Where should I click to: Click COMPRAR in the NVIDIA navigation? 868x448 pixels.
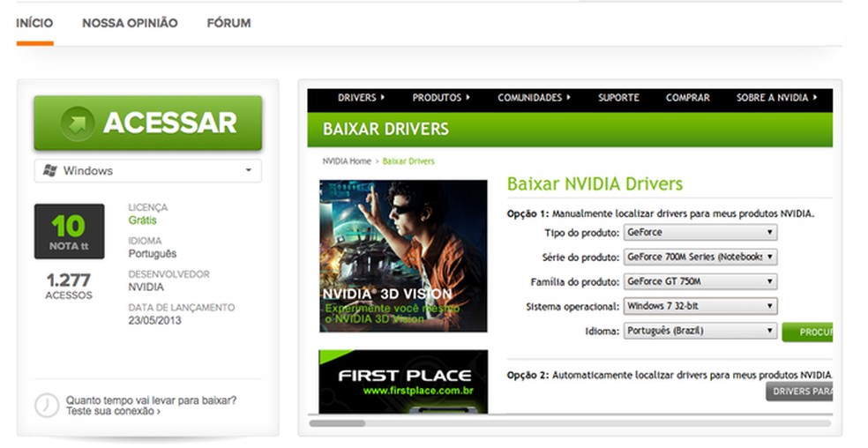coord(687,98)
